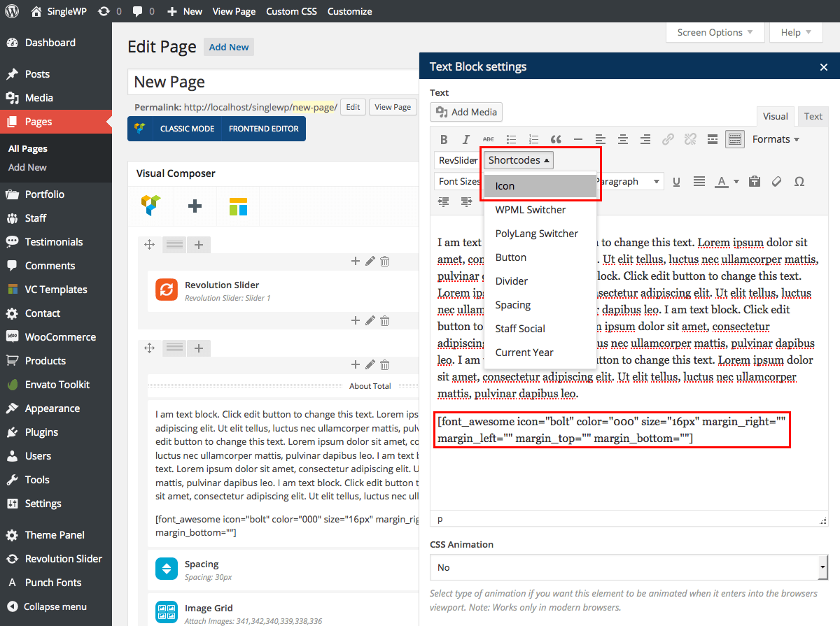The image size is (840, 626).
Task: Click View Page button near permalink
Action: tap(393, 107)
